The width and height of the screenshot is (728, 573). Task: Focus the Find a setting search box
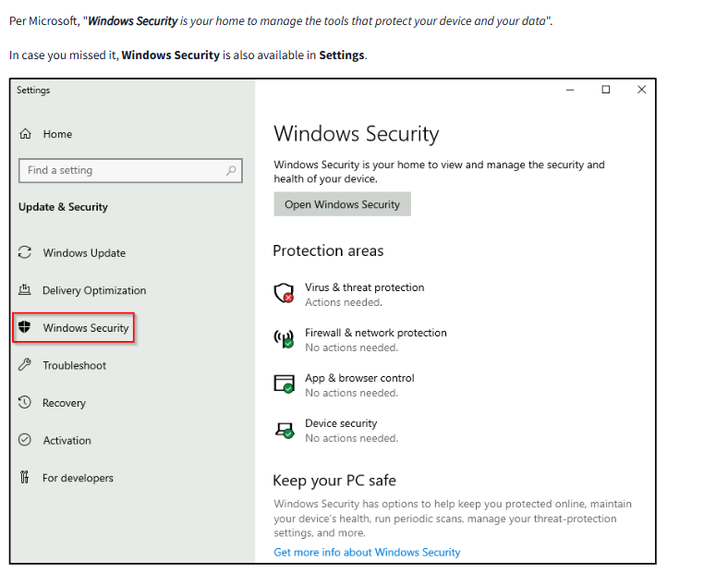click(x=120, y=170)
